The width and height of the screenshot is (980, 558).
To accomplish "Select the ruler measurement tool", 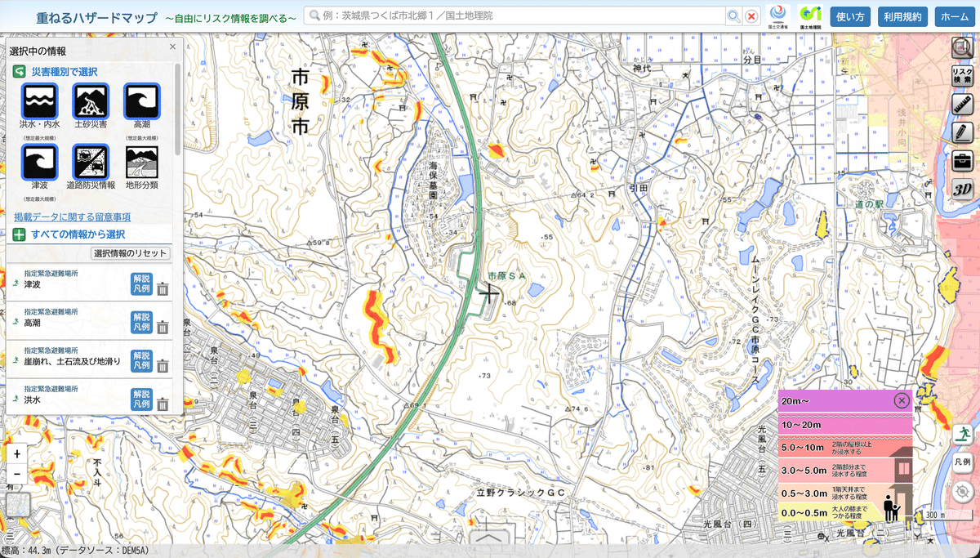I will pyautogui.click(x=962, y=104).
